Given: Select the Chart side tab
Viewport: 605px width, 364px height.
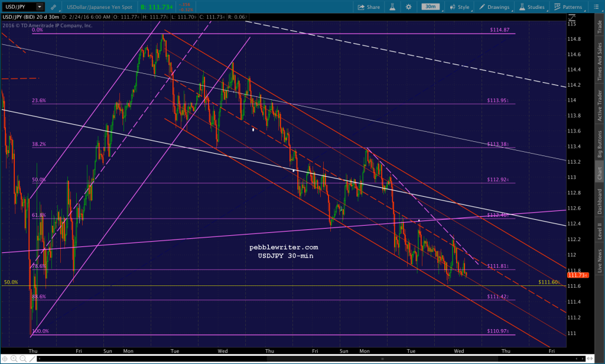Looking at the screenshot, I should 600,173.
